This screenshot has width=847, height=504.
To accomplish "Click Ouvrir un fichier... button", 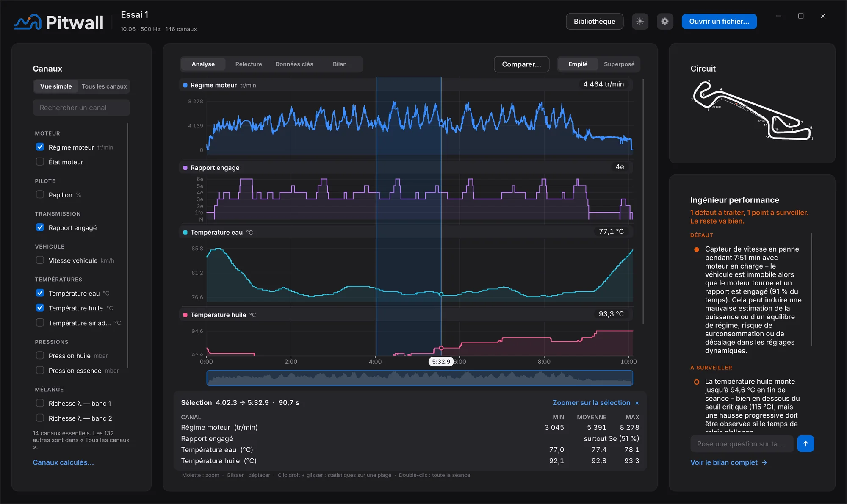I will [719, 21].
